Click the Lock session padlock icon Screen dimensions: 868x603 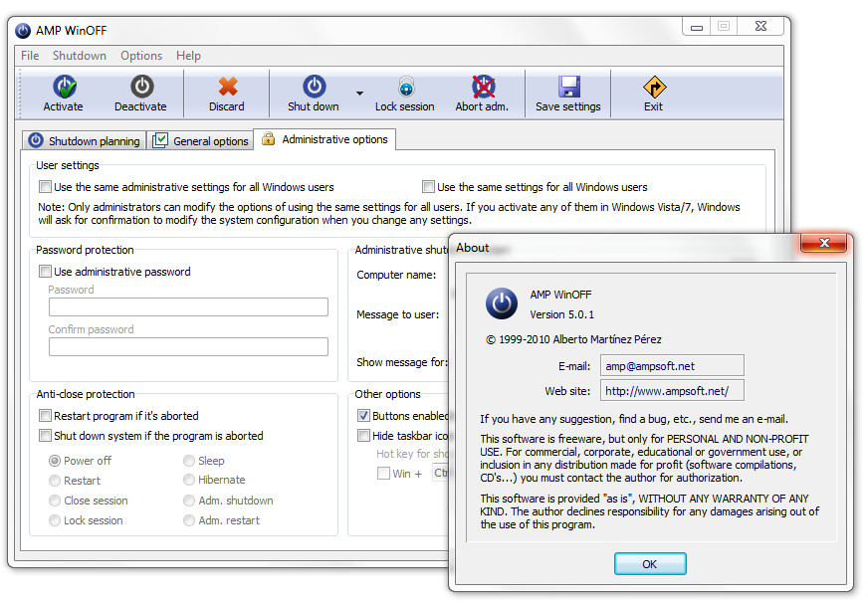(x=406, y=87)
